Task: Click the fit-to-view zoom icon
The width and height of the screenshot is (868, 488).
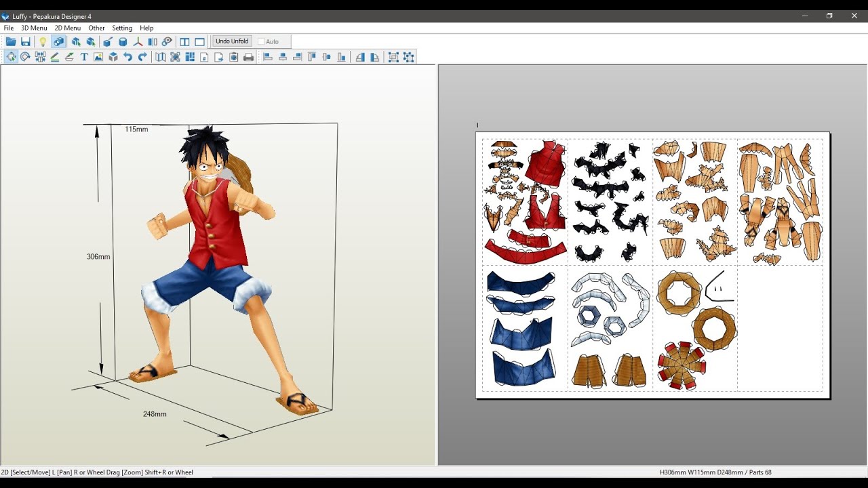Action: click(x=175, y=57)
